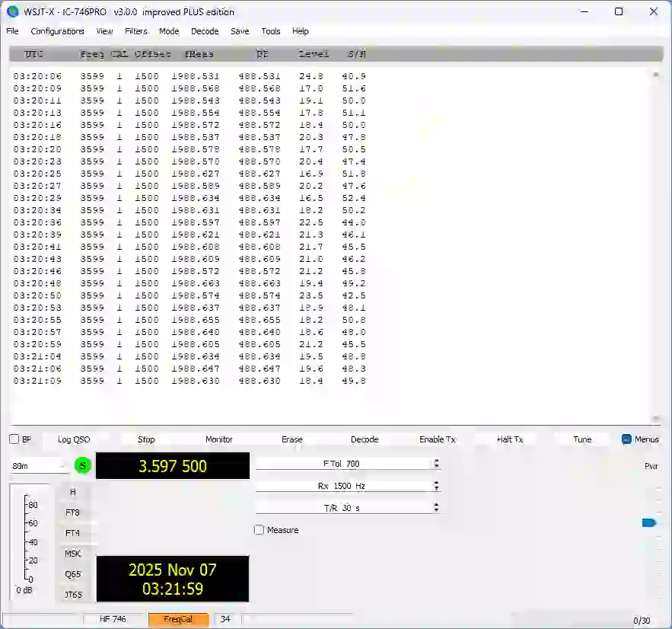Enable the BP checkbox
This screenshot has width=672, height=629.
(14, 439)
